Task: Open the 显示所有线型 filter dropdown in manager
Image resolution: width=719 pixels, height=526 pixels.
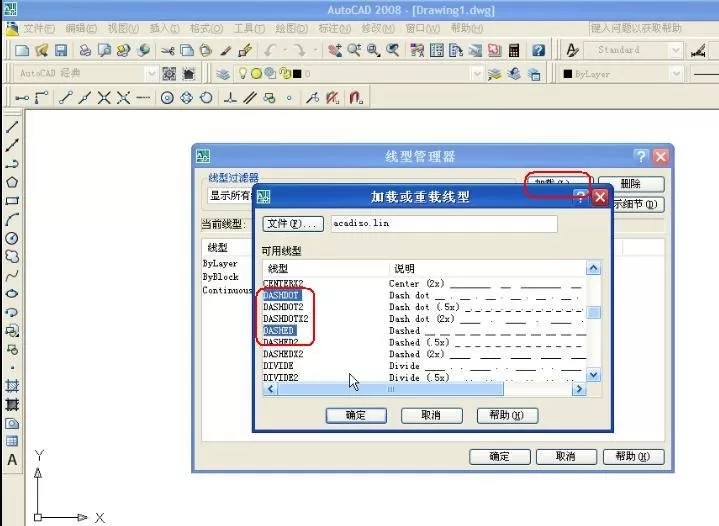Action: [229, 196]
